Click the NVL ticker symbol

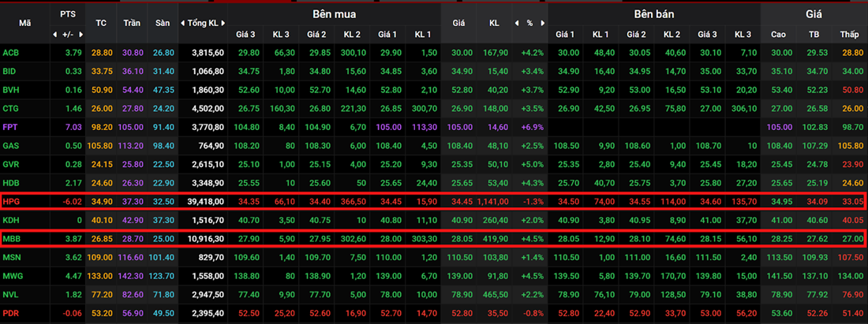[x=10, y=294]
